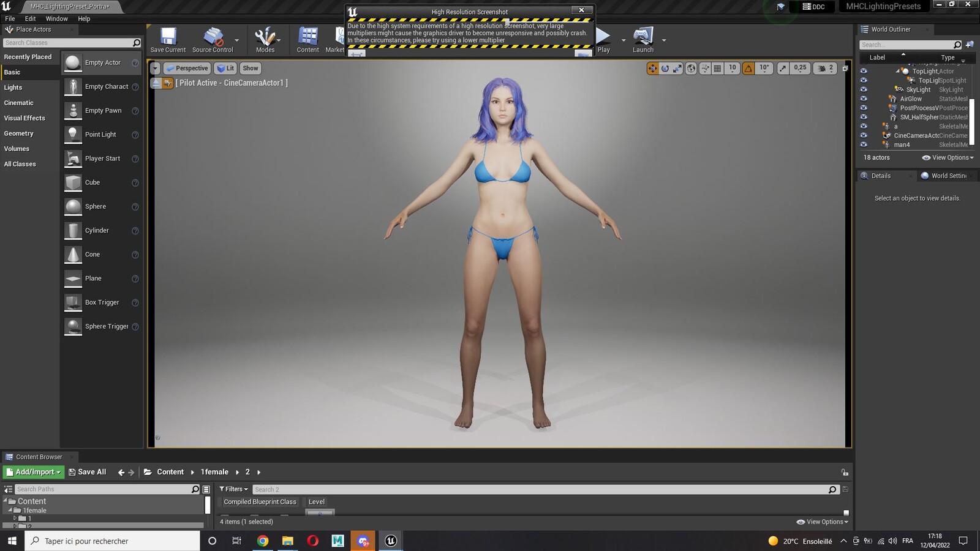Open the Lit view mode menu
Screen dimensions: 980x551
225,69
